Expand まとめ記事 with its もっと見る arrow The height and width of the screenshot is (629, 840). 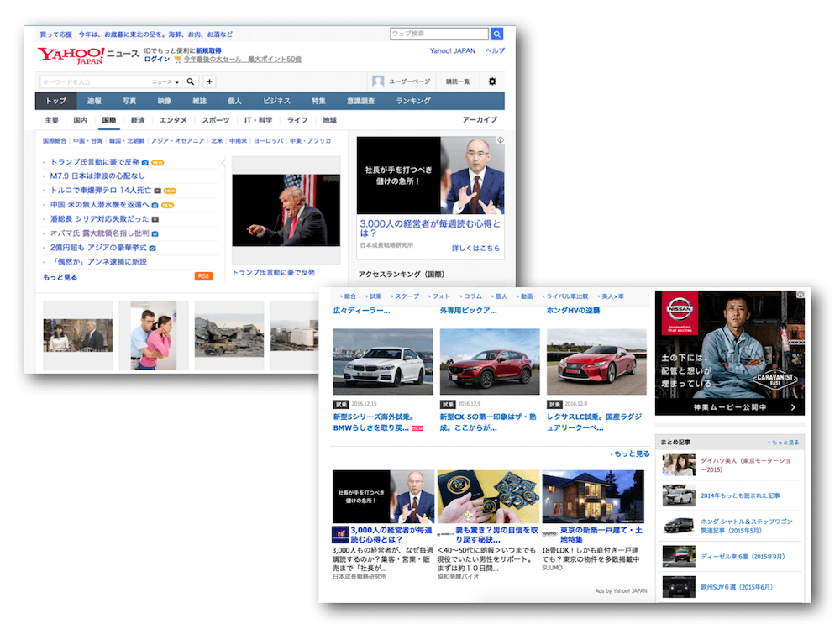click(782, 443)
